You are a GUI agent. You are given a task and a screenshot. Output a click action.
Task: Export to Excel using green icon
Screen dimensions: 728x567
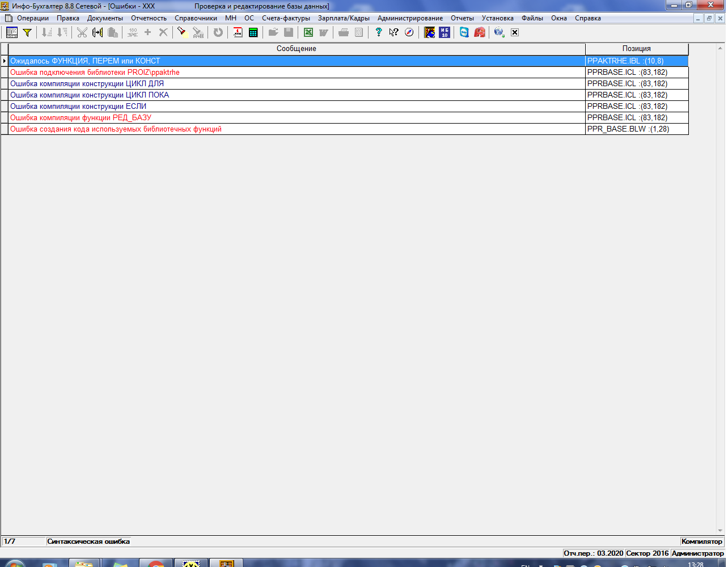308,32
